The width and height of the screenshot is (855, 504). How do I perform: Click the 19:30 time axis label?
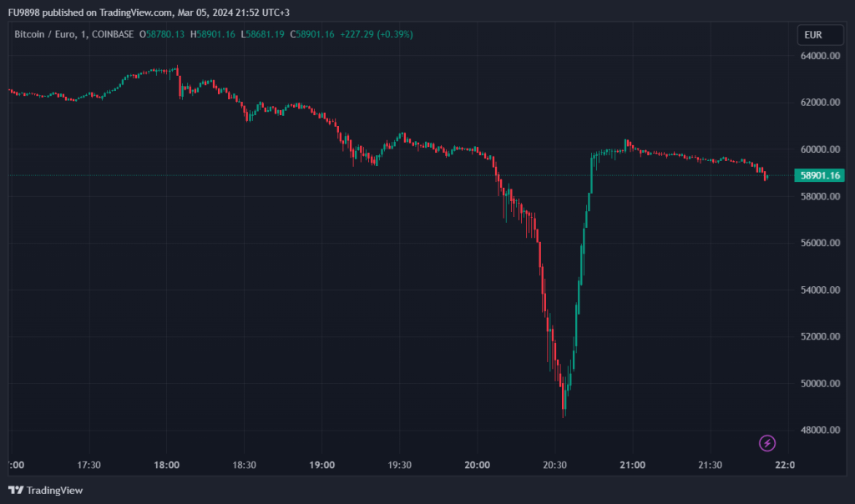pyautogui.click(x=399, y=465)
